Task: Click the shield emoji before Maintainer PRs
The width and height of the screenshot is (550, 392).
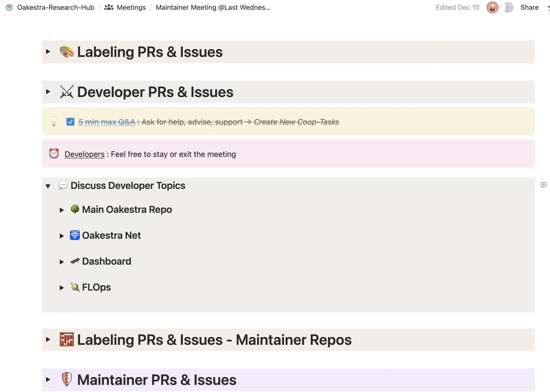Action: click(x=67, y=380)
